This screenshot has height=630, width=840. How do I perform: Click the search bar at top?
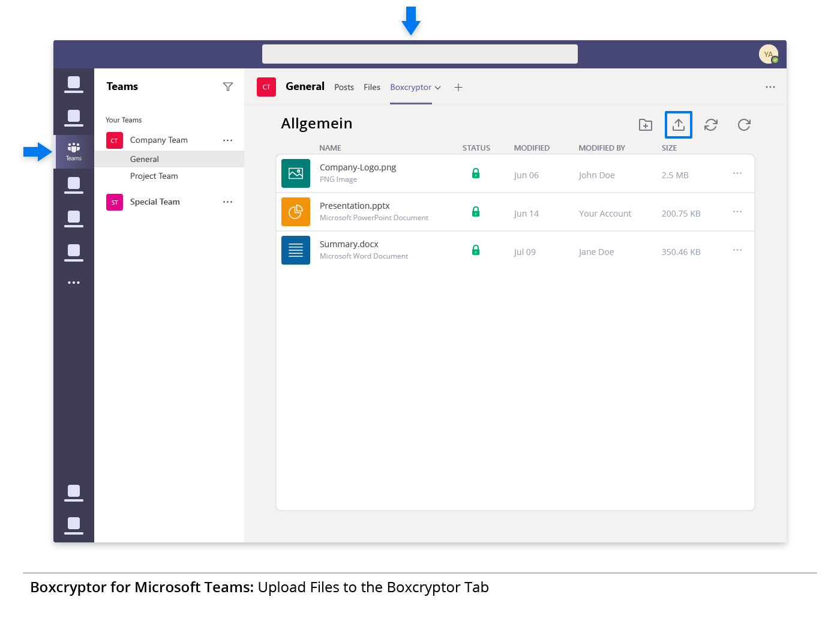tap(420, 54)
